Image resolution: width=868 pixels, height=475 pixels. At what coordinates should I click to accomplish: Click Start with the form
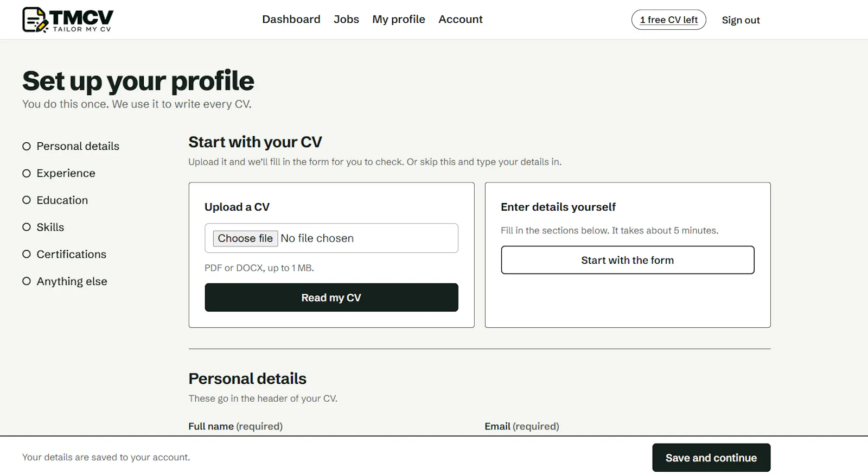(628, 260)
